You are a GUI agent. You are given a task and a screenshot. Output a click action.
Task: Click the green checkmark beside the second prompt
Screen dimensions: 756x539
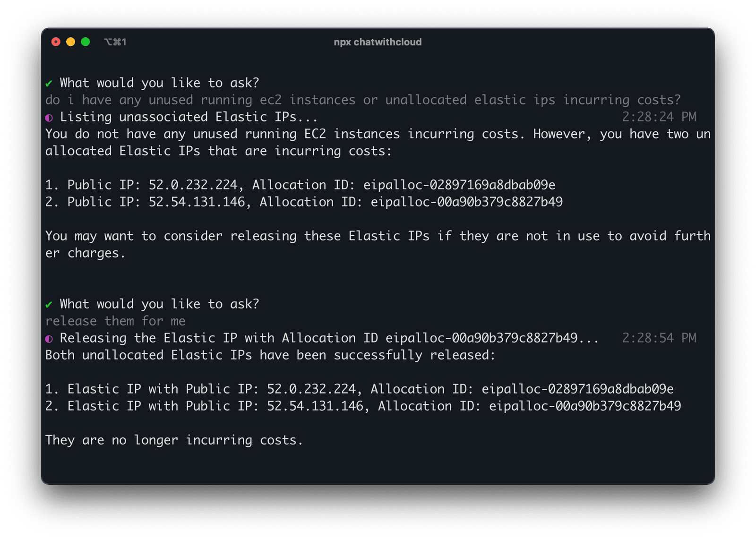(49, 304)
